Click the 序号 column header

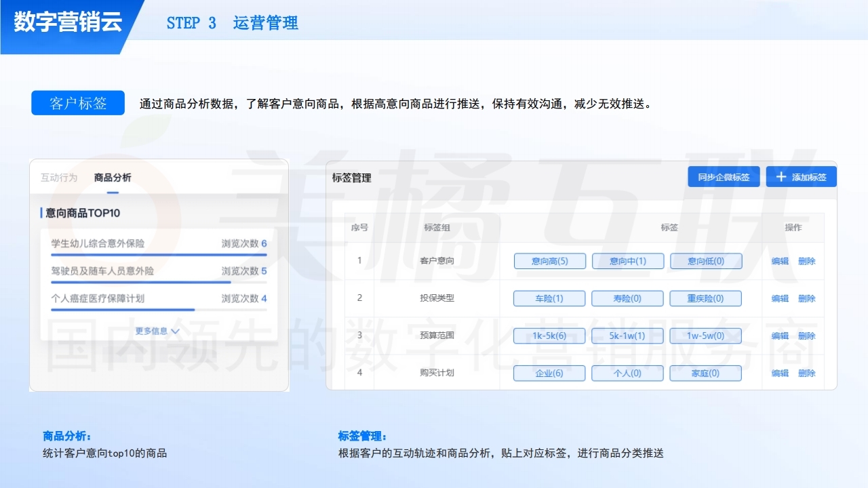[359, 228]
